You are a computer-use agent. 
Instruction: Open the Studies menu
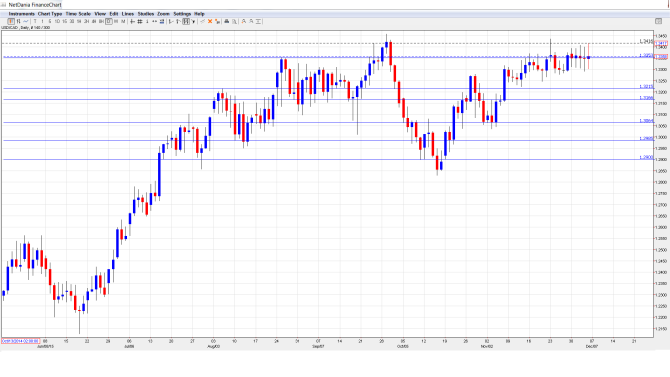point(146,14)
